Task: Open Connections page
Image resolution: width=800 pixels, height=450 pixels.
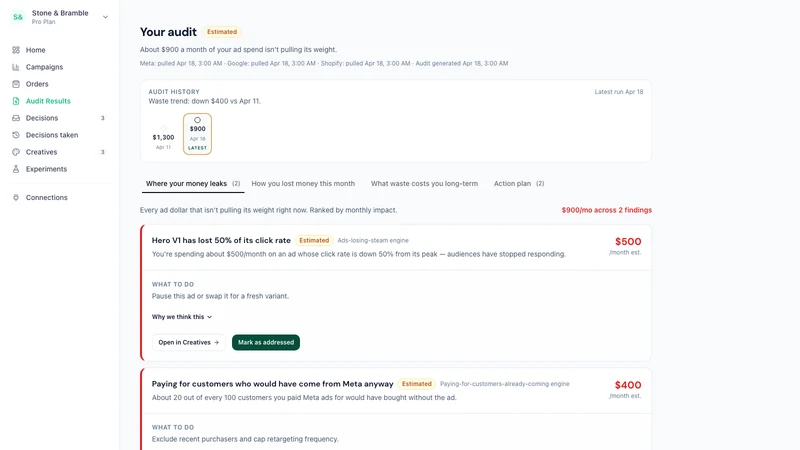Action: point(46,197)
